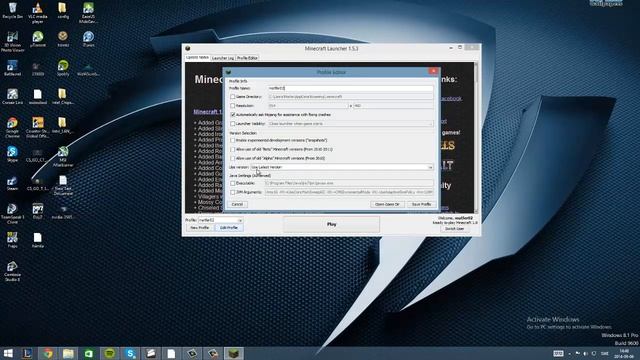Click the Java Executable path field
This screenshot has height=360, width=640.
tap(349, 183)
